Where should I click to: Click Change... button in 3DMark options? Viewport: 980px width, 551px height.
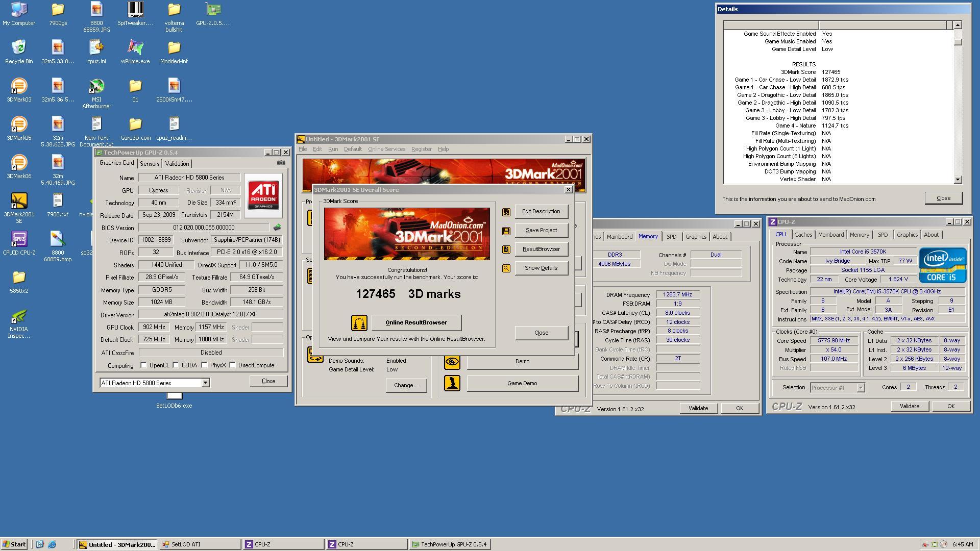pos(405,386)
